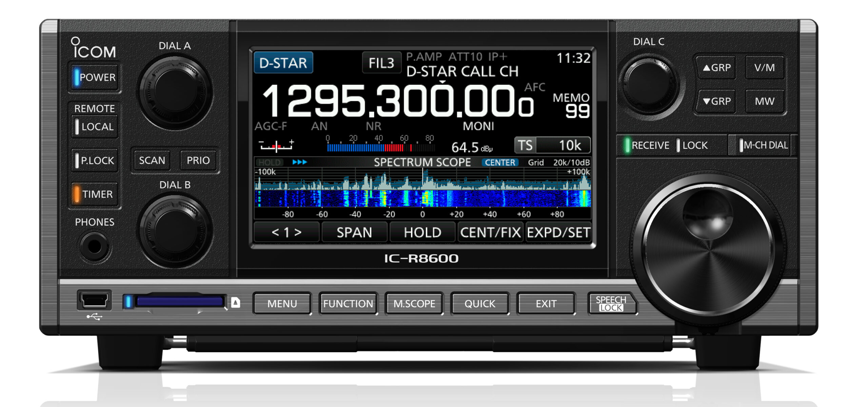The width and height of the screenshot is (868, 407).
Task: Tap the NR noise reduction indicator
Action: coord(373,126)
